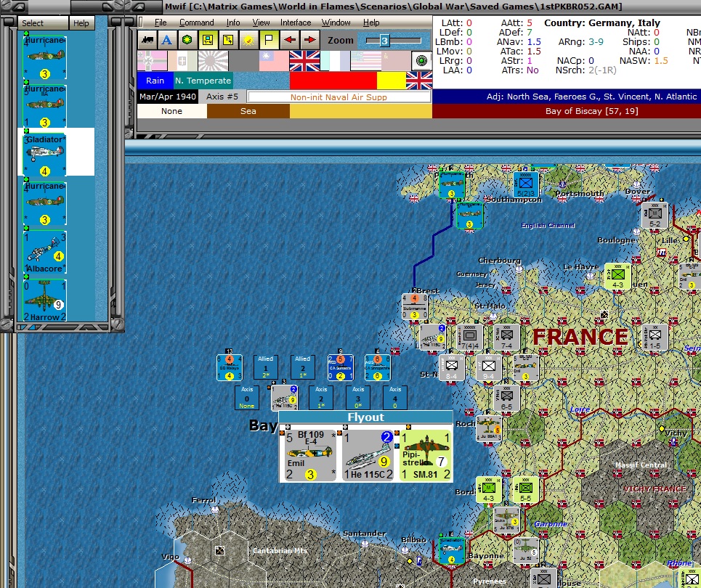701x588 pixels.
Task: Select the green 4-3 unit near Le Havre
Action: [x=617, y=276]
